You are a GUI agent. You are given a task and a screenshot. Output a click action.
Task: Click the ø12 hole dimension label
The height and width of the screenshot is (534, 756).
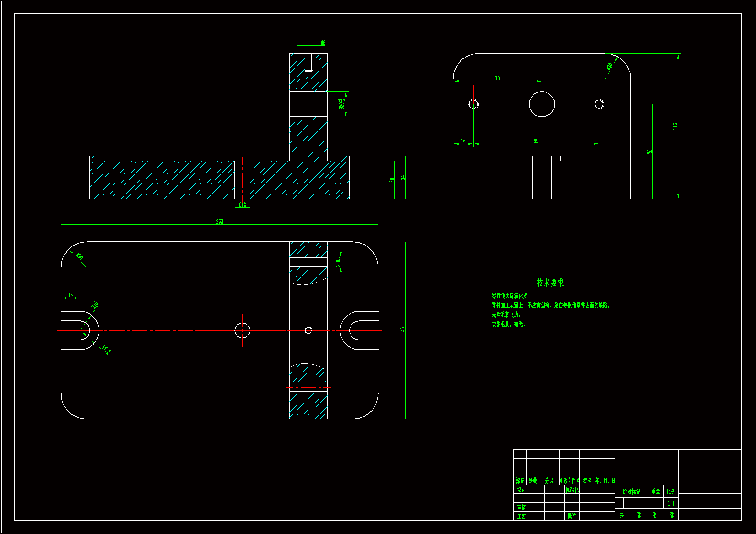[242, 204]
